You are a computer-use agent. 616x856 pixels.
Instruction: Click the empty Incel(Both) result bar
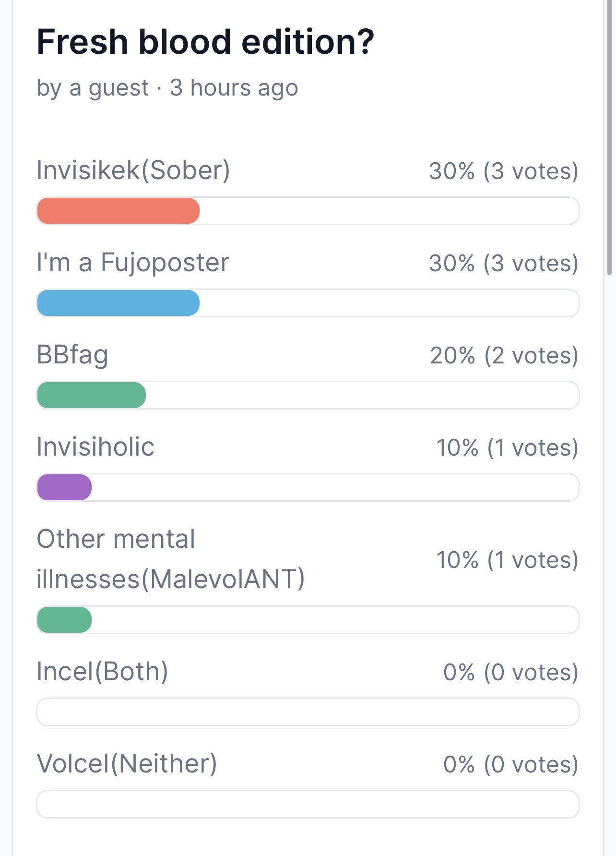[x=308, y=712]
